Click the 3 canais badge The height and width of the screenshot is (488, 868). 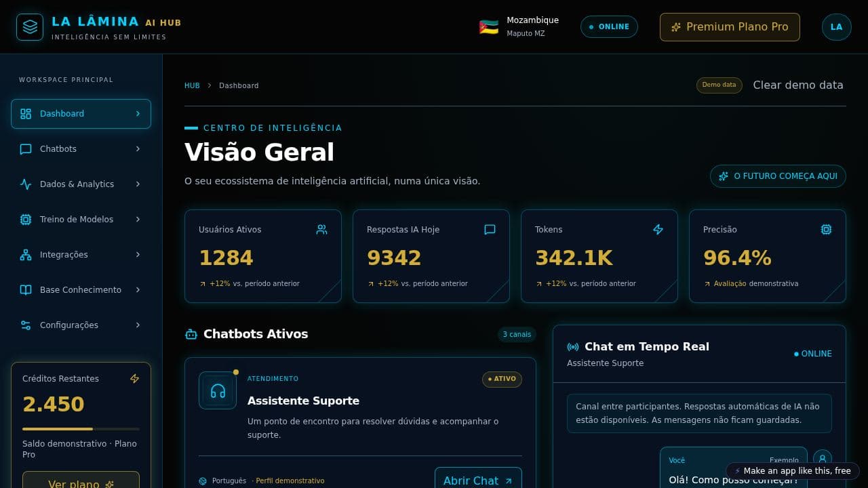coord(517,335)
